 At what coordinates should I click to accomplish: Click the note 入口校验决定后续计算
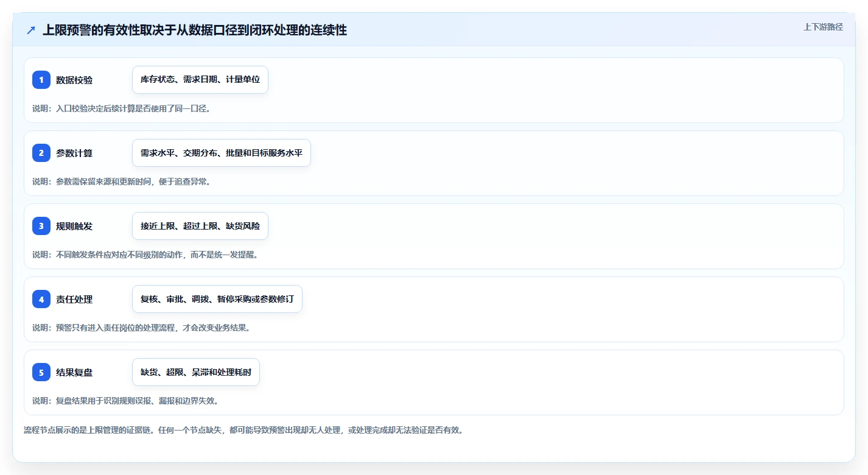(122, 108)
